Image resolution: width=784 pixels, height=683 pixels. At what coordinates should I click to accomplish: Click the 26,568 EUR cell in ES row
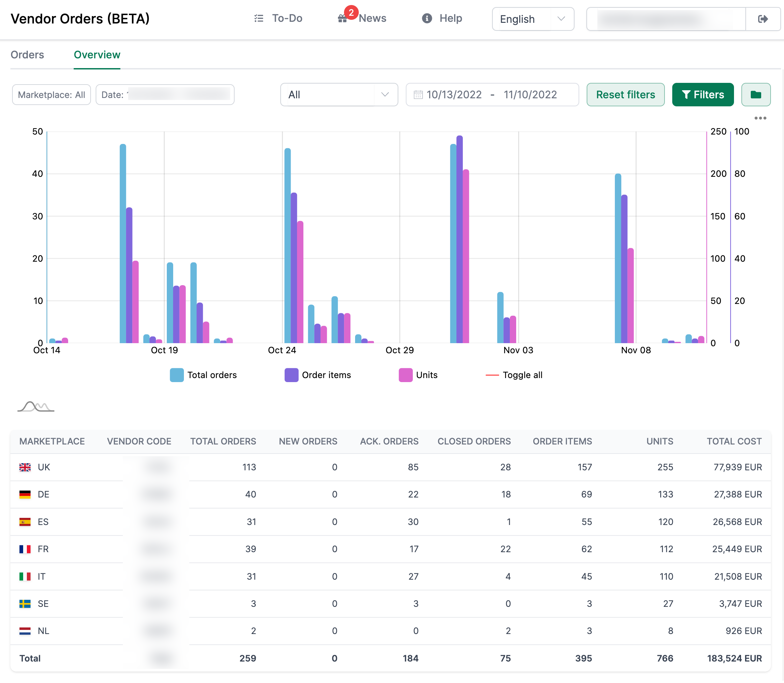[x=737, y=522]
